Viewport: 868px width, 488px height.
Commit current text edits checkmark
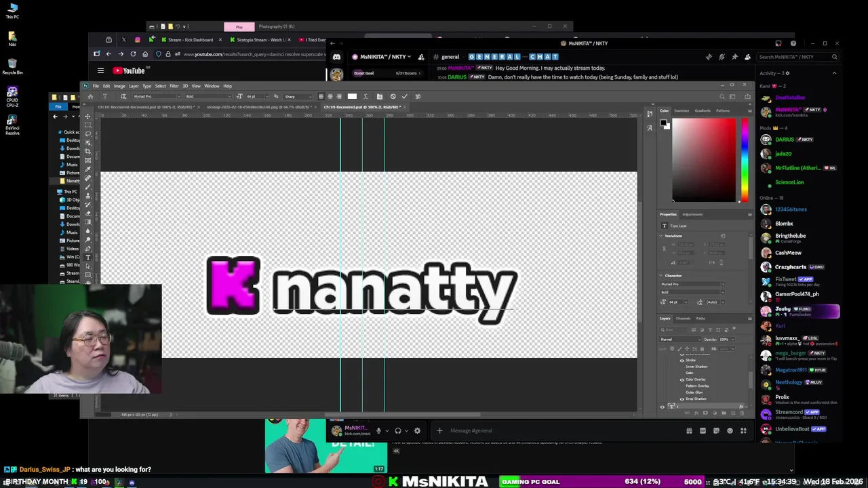click(x=405, y=96)
